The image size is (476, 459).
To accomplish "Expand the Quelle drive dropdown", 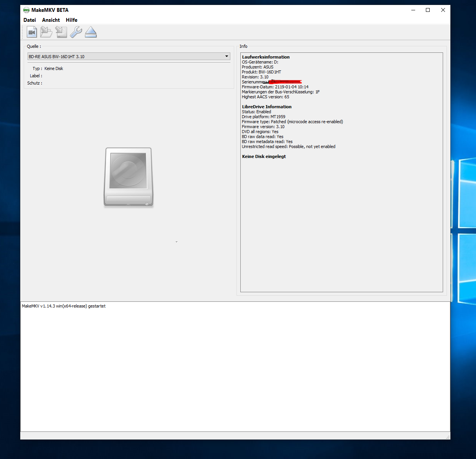I will coord(227,57).
